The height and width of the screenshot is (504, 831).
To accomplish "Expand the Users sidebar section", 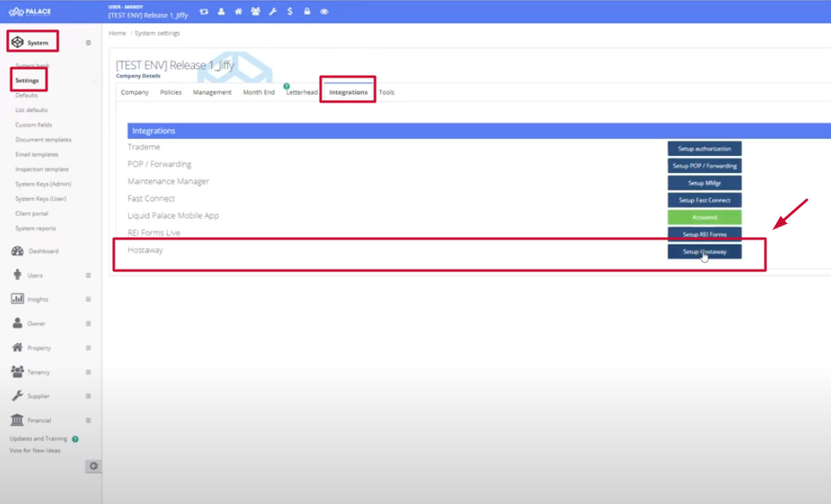I will [88, 276].
